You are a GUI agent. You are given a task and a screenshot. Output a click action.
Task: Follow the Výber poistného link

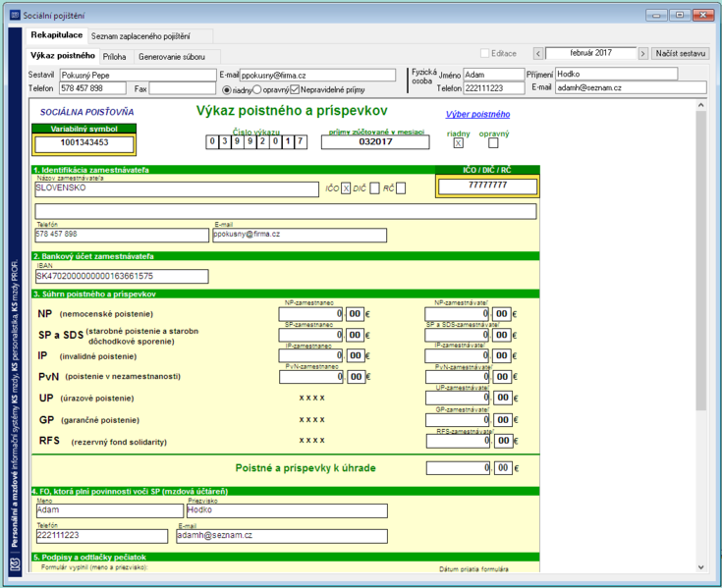(477, 114)
